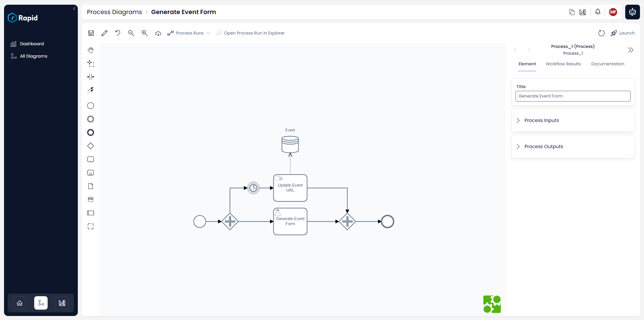Collapse properties panel with double chevron
Image resolution: width=644 pixels, height=320 pixels.
pyautogui.click(x=631, y=50)
